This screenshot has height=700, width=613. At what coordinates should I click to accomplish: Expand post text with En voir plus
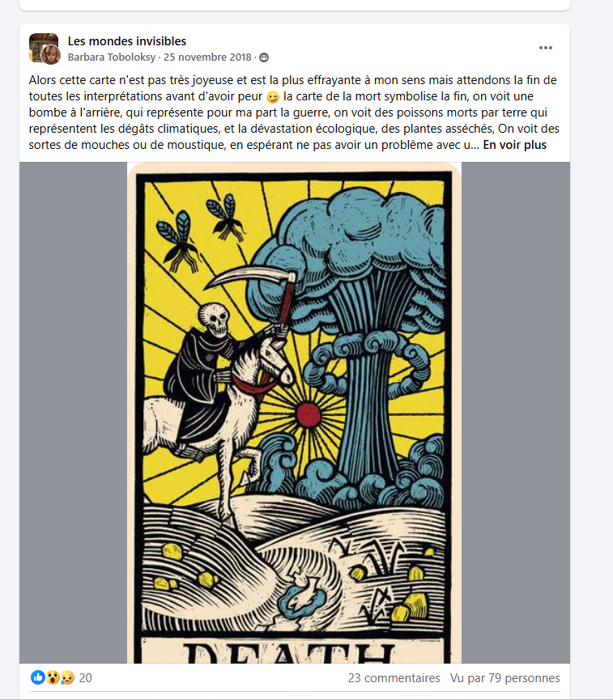515,145
